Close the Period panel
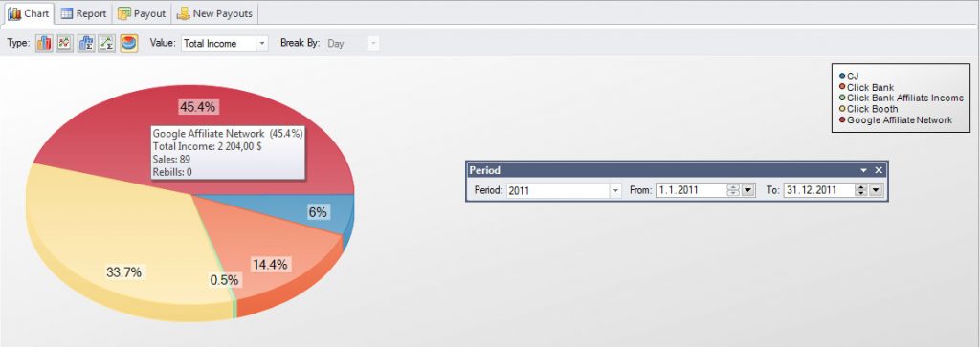Screen dimensions: 980x347 point(879,170)
